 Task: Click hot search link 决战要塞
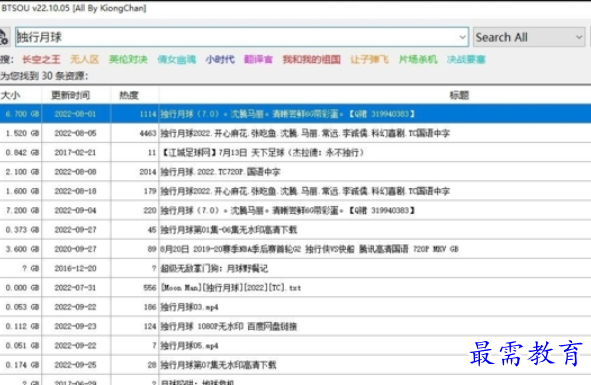[x=466, y=59]
